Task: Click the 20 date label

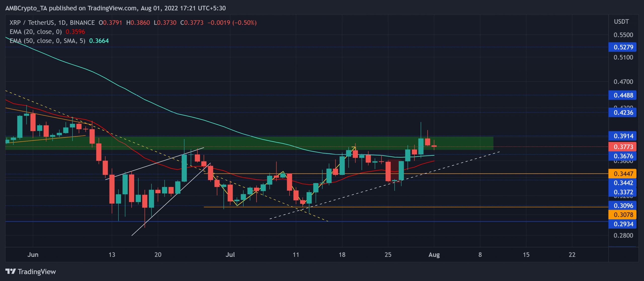Action: pyautogui.click(x=158, y=255)
